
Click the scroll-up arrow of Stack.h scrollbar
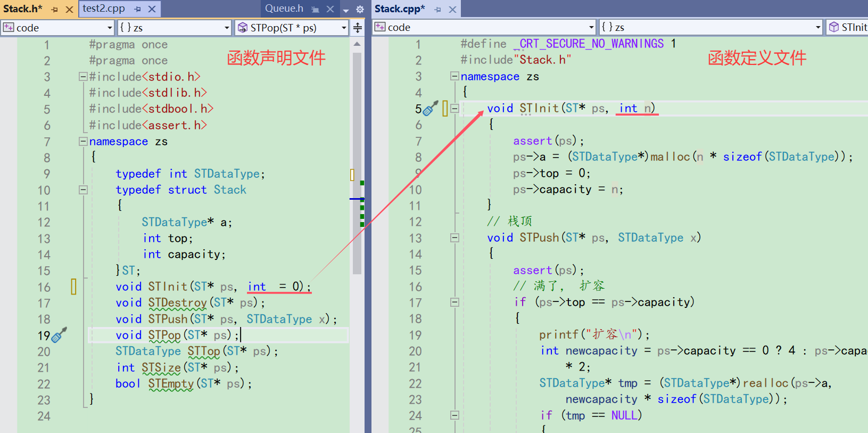(x=357, y=44)
